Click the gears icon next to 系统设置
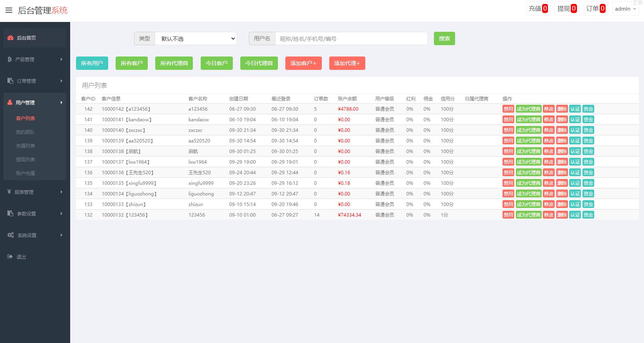The image size is (644, 343). tap(11, 235)
